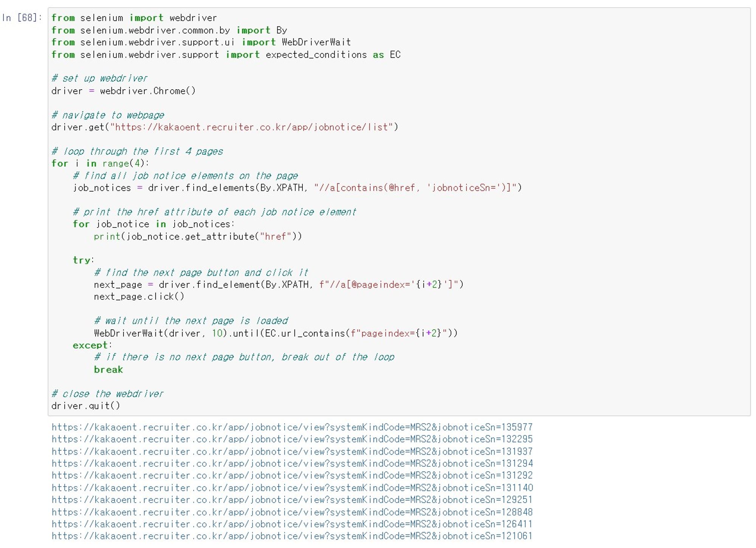Open the jobnoticeSn=129251 output link
This screenshot has height=548, width=756.
(292, 500)
